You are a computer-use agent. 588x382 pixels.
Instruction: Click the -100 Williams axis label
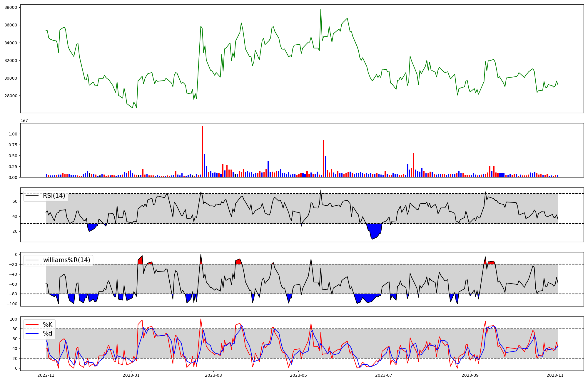12,304
